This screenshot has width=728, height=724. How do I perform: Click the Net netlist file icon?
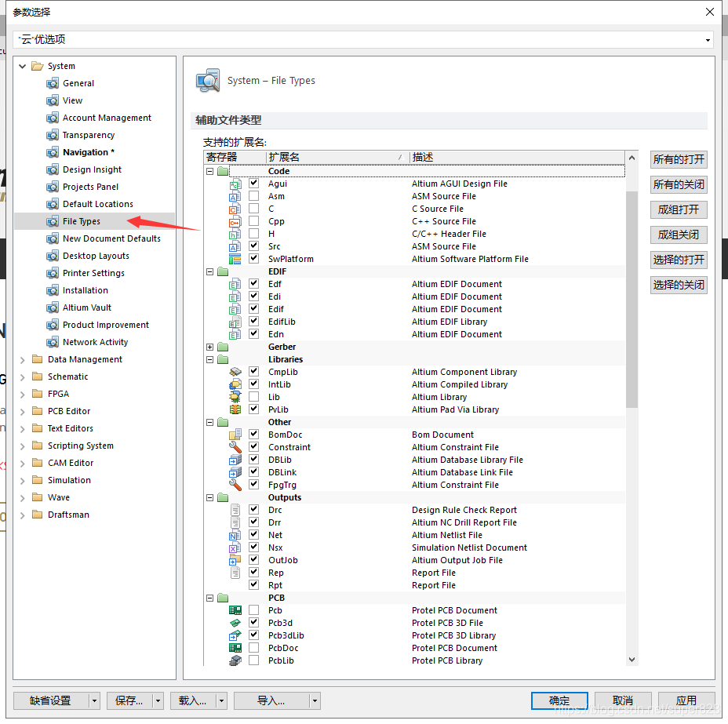point(235,536)
